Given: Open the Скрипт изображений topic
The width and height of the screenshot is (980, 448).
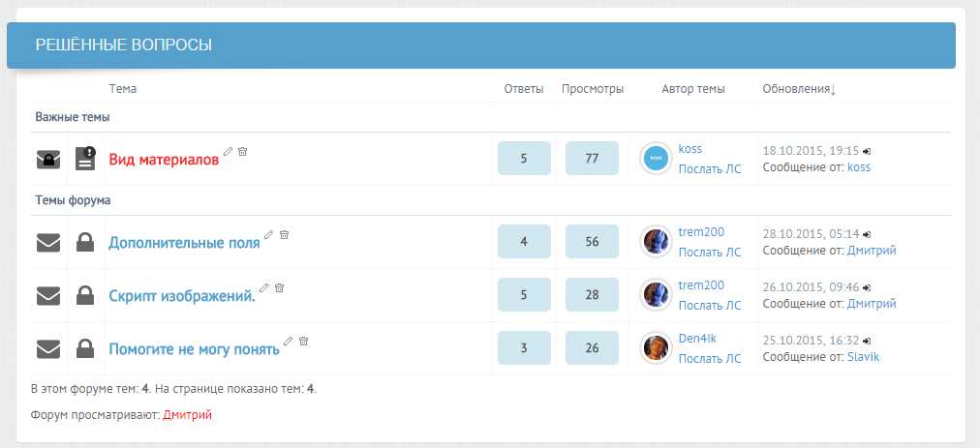Looking at the screenshot, I should click(182, 296).
